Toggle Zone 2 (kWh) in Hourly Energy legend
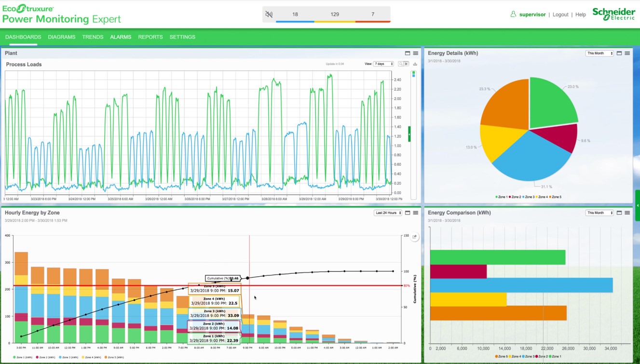 [x=46, y=357]
